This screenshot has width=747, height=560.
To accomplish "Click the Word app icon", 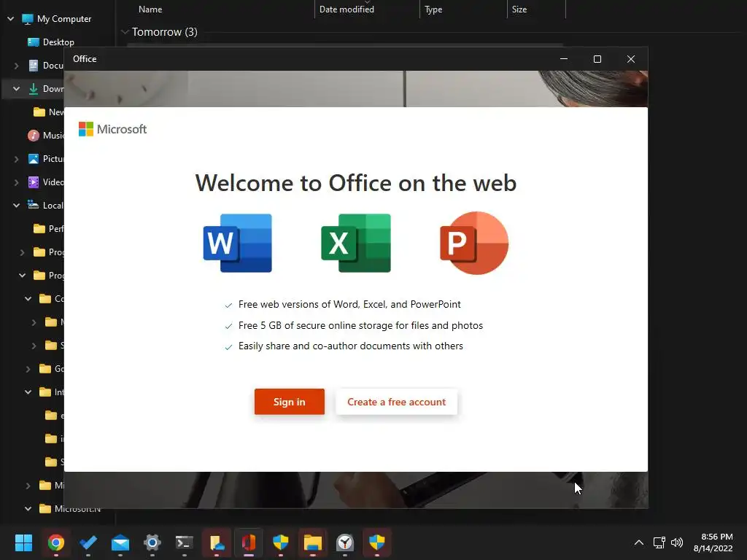I will 237,243.
